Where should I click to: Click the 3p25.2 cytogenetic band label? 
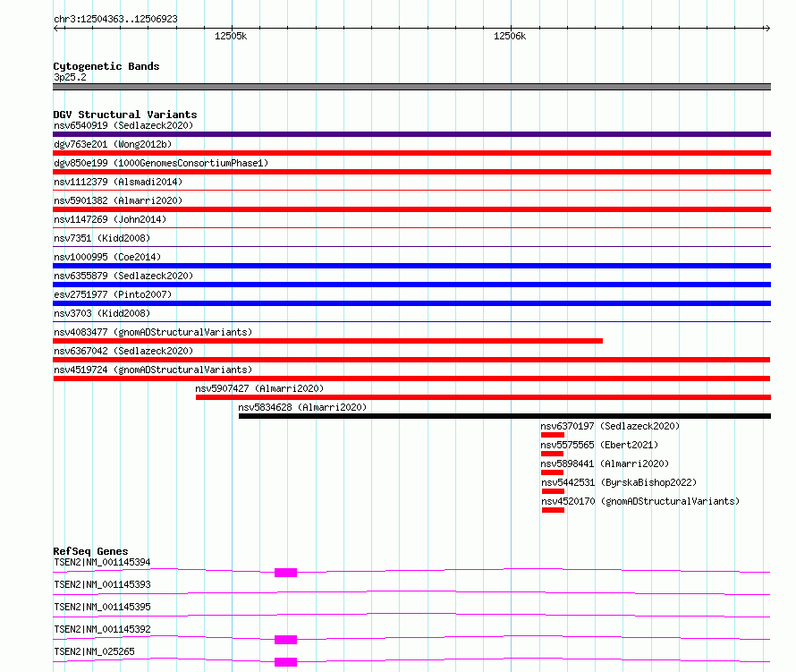70,77
